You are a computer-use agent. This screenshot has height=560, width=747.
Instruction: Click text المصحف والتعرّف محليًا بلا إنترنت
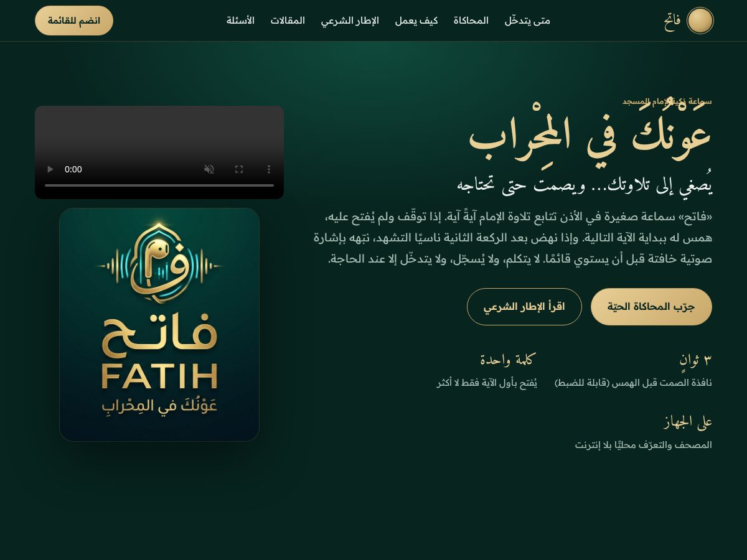tap(644, 445)
